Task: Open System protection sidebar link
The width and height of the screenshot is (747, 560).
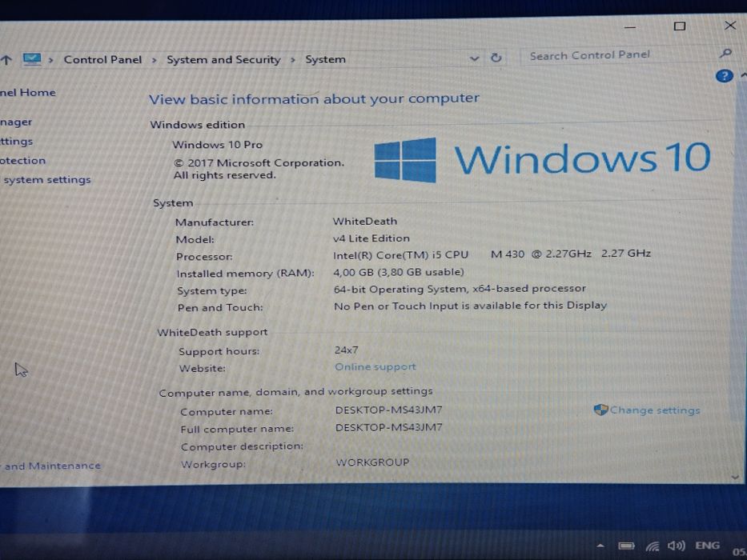Action: 23,161
